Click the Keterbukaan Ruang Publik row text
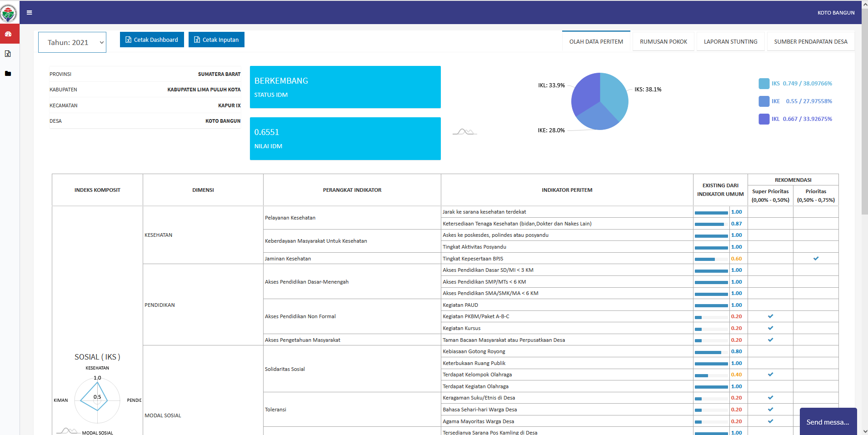 point(474,363)
